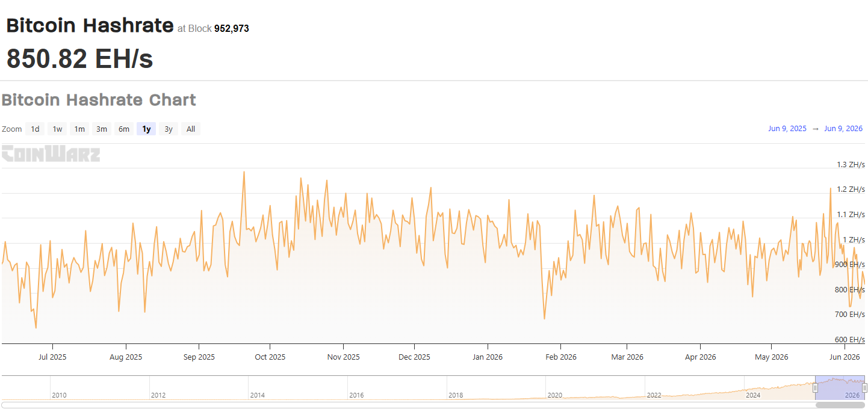Click the Dec 2025 x-axis label
Image resolution: width=868 pixels, height=415 pixels.
[x=415, y=357]
